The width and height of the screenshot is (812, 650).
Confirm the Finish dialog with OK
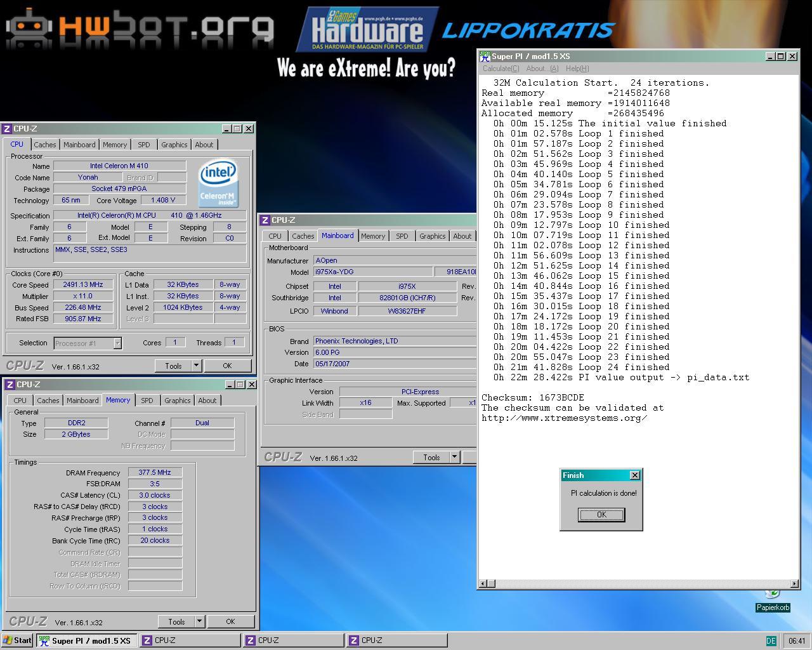pos(601,515)
